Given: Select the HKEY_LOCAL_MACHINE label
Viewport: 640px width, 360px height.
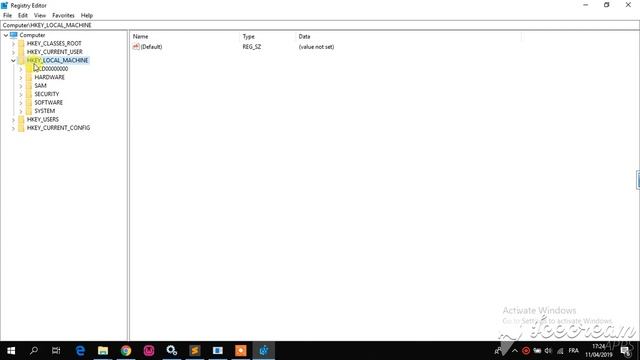Looking at the screenshot, I should point(57,60).
